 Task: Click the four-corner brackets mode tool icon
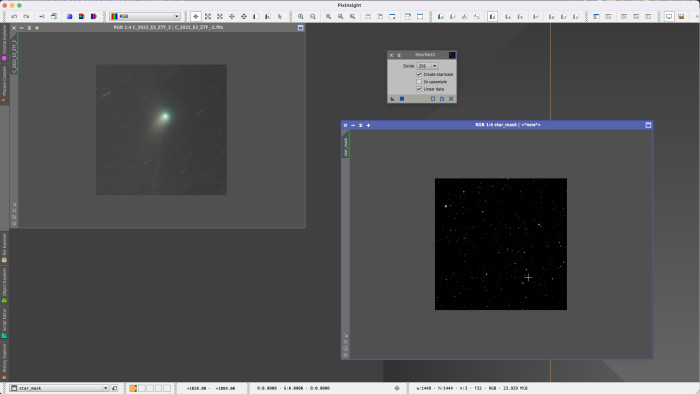pos(208,17)
